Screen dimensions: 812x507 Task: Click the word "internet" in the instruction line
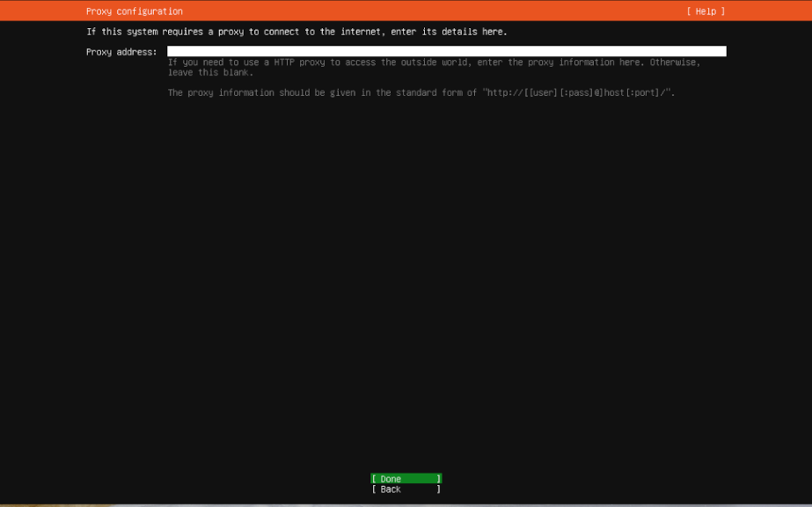[362, 32]
